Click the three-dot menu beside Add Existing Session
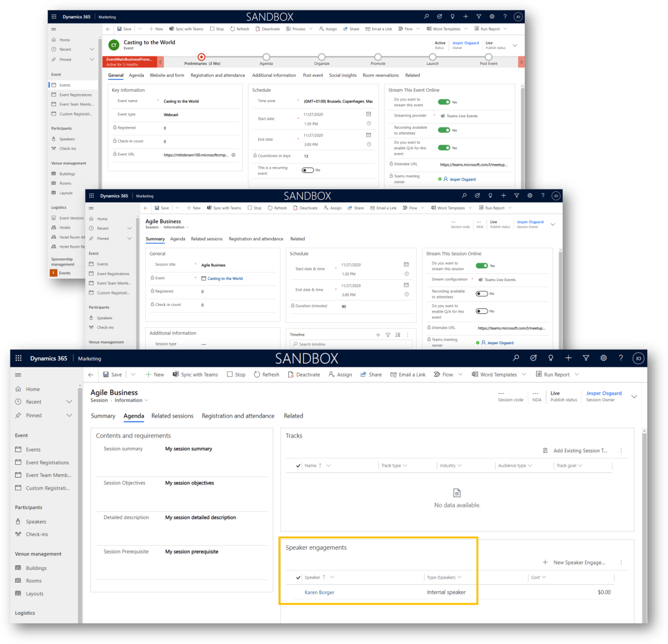Image resolution: width=668 pixels, height=644 pixels. (x=621, y=451)
